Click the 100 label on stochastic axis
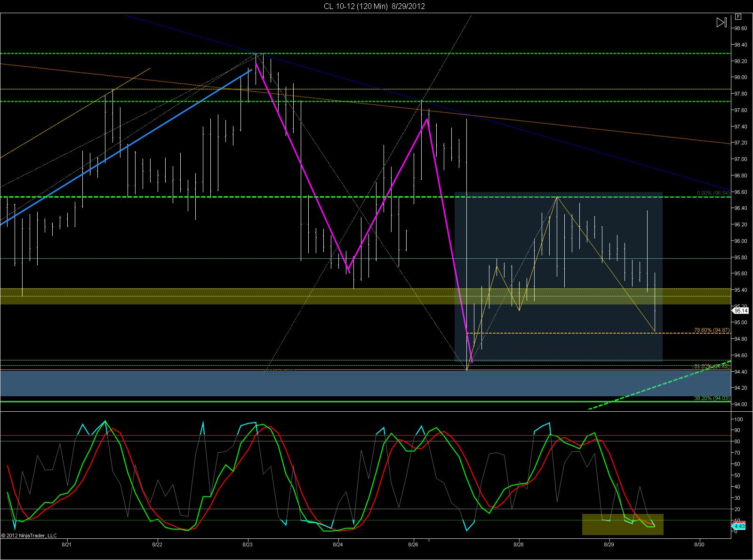Screen dimensions: 753x560 click(739, 419)
